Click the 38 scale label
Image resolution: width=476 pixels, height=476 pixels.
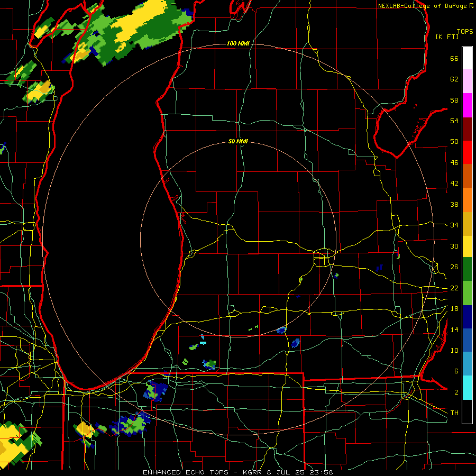(x=454, y=204)
